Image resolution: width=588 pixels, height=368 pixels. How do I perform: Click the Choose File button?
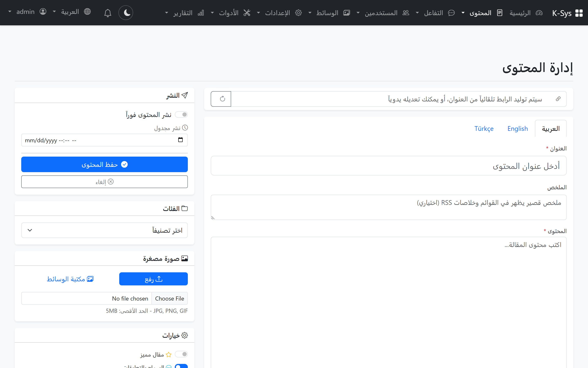click(170, 298)
